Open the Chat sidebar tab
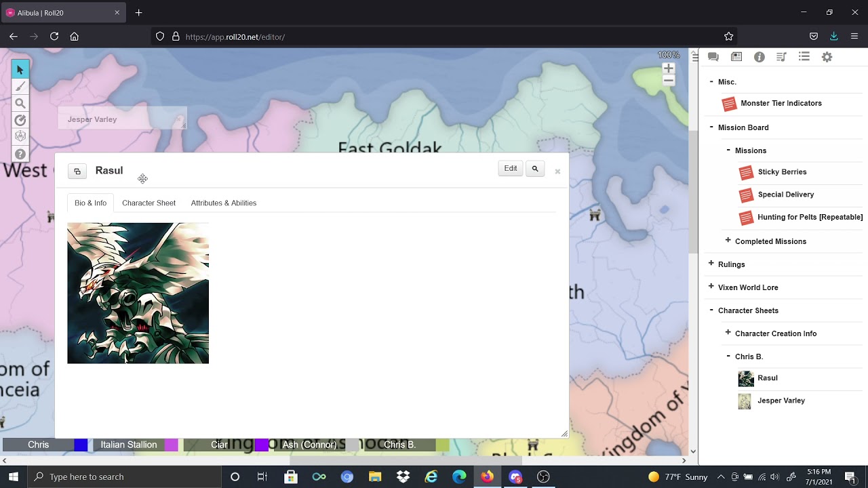The width and height of the screenshot is (868, 488). tap(713, 57)
